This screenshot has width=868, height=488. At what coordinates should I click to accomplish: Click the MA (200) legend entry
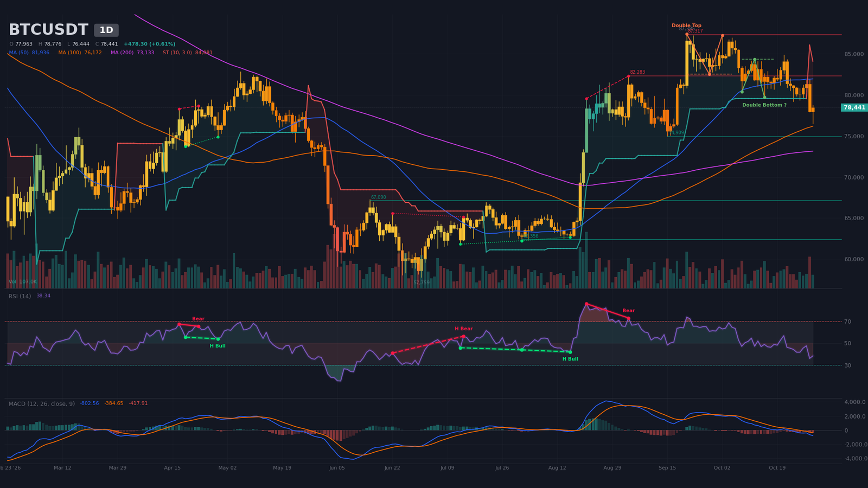[x=132, y=53]
